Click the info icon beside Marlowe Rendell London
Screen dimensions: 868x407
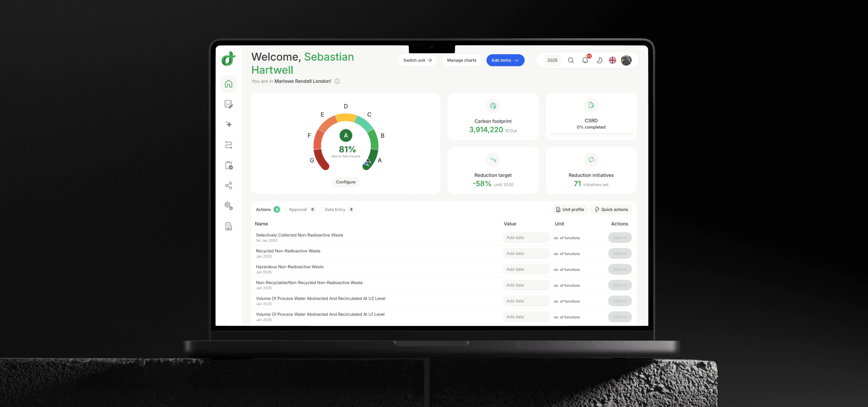coord(337,81)
